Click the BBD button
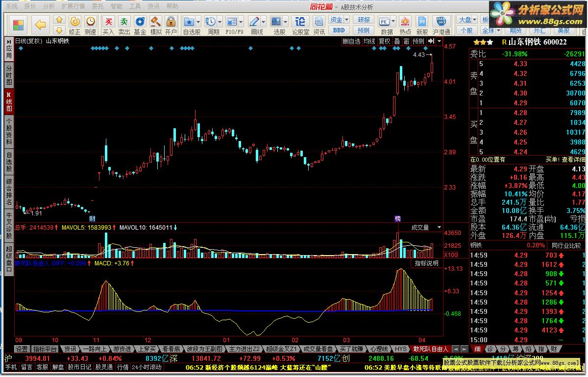This screenshot has width=588, height=377. (x=339, y=30)
